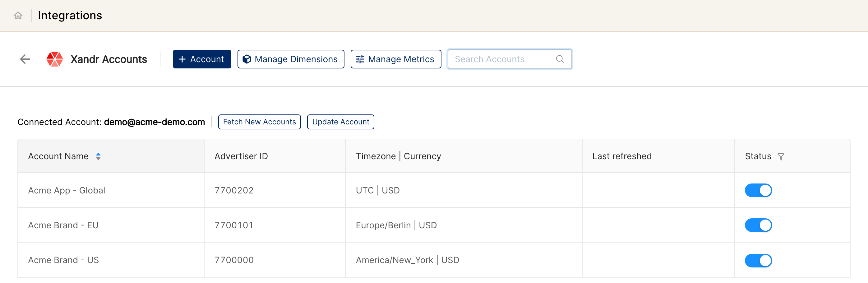Screen dimensions: 868x283
Task: Focus the Search Accounts field
Action: (x=510, y=59)
